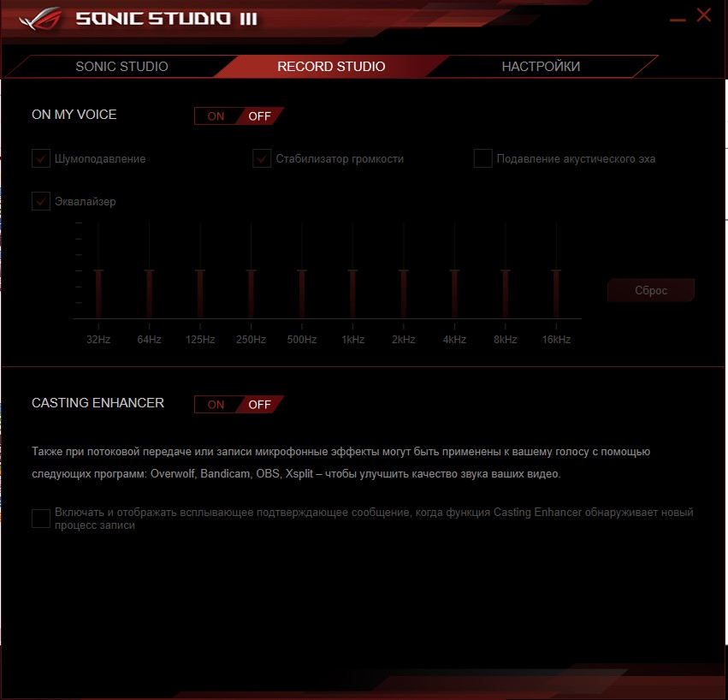Image resolution: width=728 pixels, height=700 pixels.
Task: Click the 500Hz equalizer slider
Action: point(302,270)
